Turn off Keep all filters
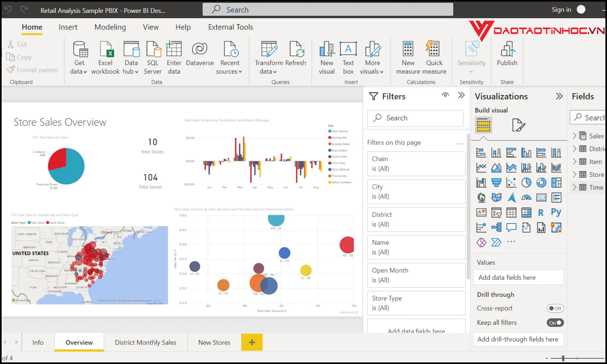The height and width of the screenshot is (364, 607). [555, 322]
